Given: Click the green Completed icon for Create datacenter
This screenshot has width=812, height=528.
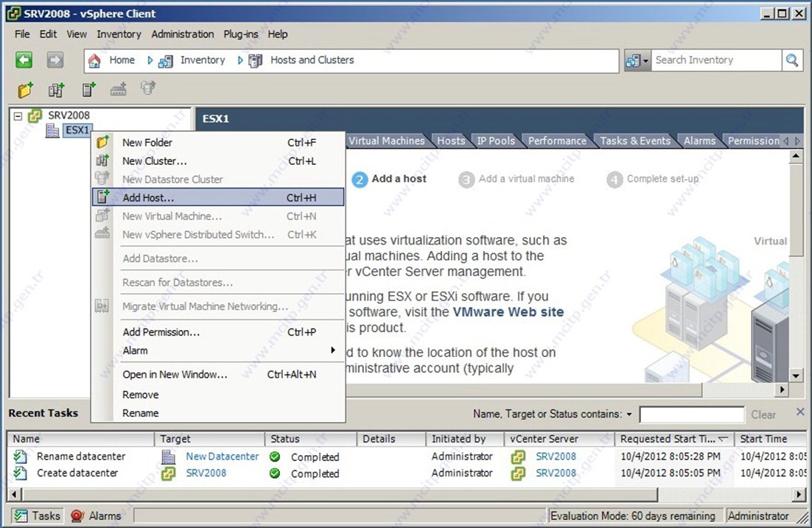Looking at the screenshot, I should (x=275, y=473).
